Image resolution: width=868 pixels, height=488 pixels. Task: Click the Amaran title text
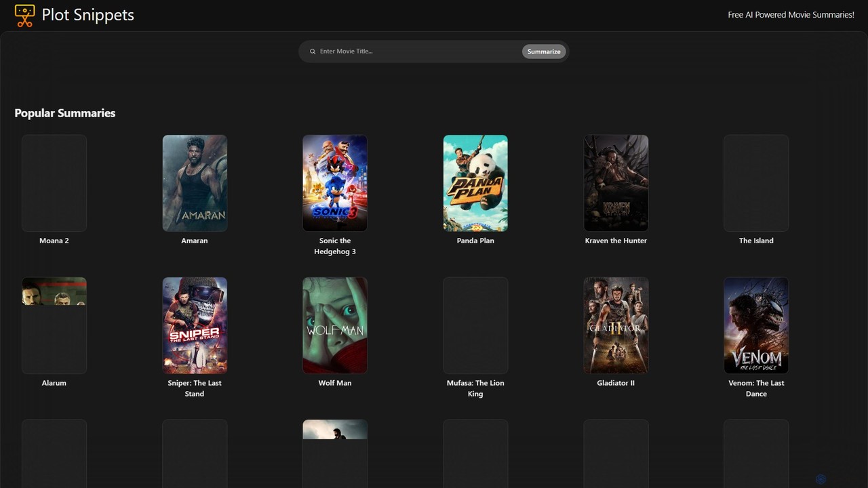[195, 241]
